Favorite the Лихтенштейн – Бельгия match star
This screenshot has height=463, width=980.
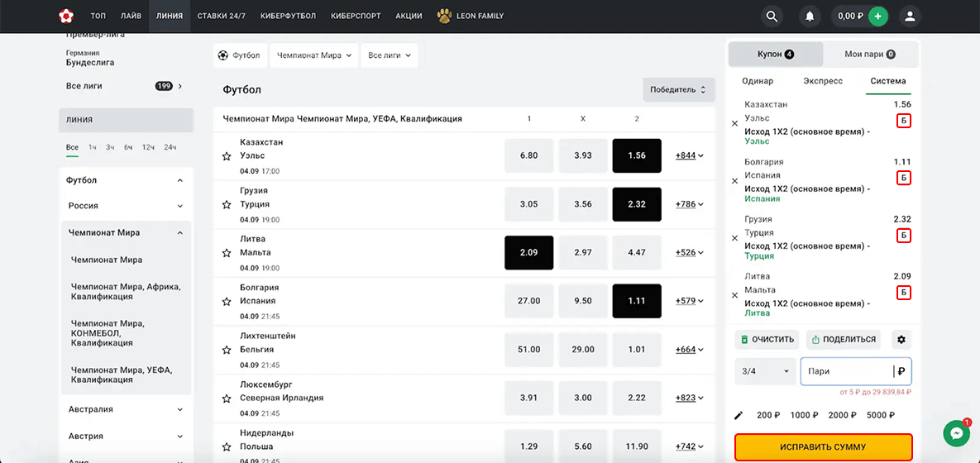click(227, 350)
